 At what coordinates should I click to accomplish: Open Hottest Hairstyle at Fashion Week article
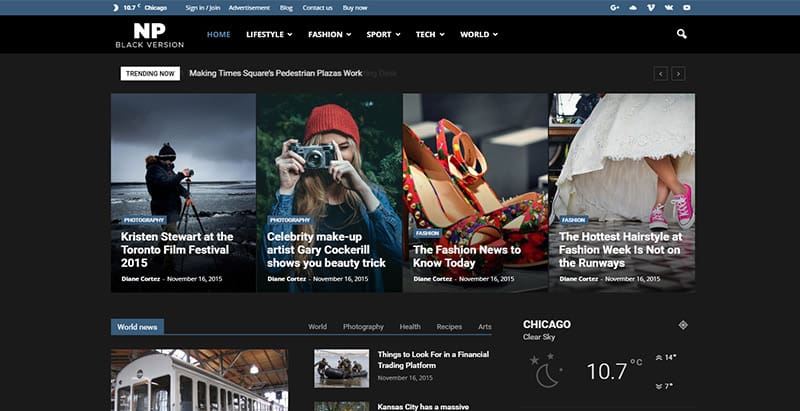(620, 250)
